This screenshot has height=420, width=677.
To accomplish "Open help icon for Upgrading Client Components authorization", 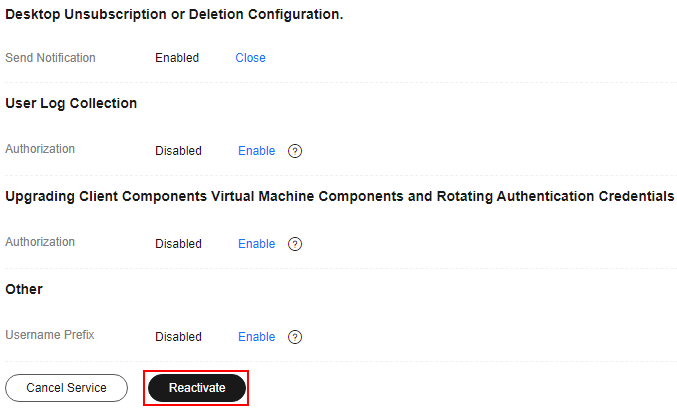I will click(295, 244).
